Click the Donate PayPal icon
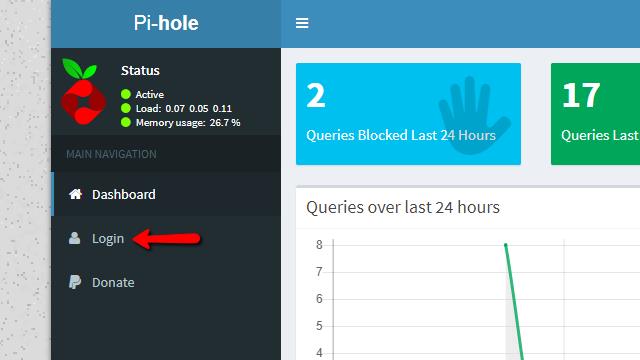640x360 pixels. point(75,282)
